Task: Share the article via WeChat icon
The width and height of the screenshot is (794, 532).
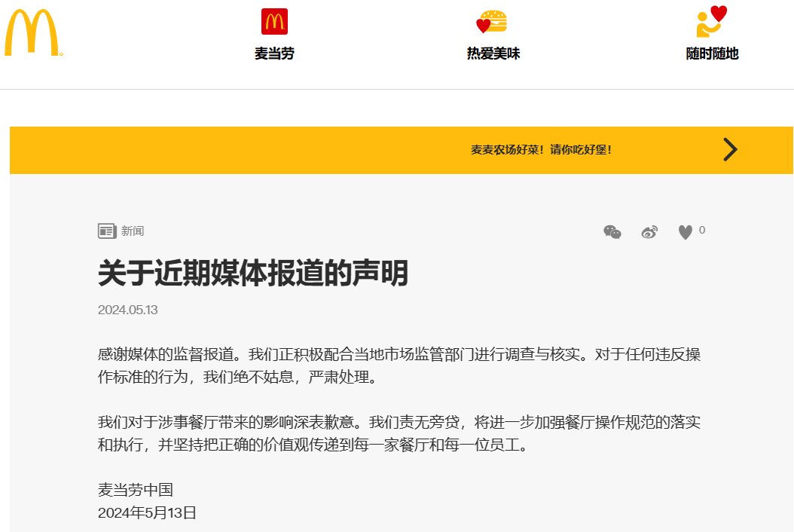Action: click(x=612, y=232)
